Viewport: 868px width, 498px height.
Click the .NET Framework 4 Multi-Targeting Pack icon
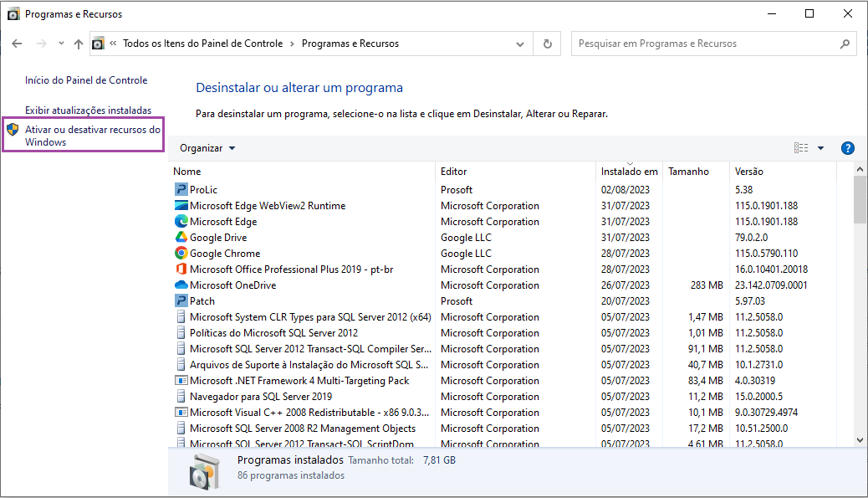pos(181,381)
